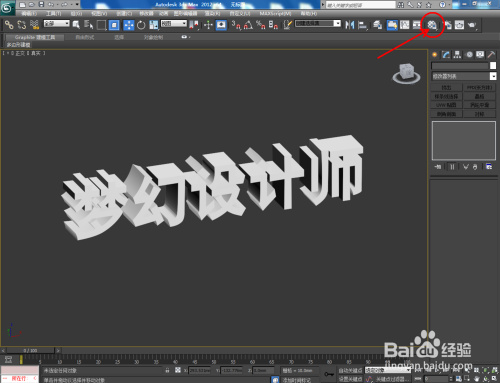This screenshot has height=383, width=500.
Task: Select the Unlink Selection tool
Action: click(22, 25)
